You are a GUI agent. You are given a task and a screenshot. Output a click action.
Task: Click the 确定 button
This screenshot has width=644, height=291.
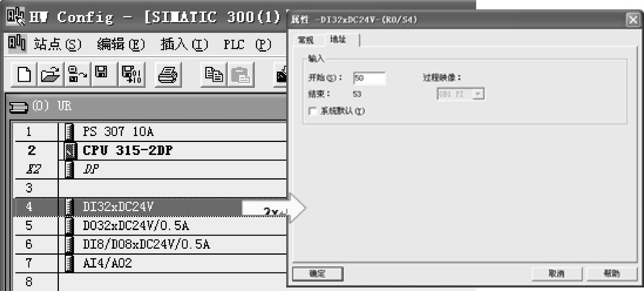(317, 274)
